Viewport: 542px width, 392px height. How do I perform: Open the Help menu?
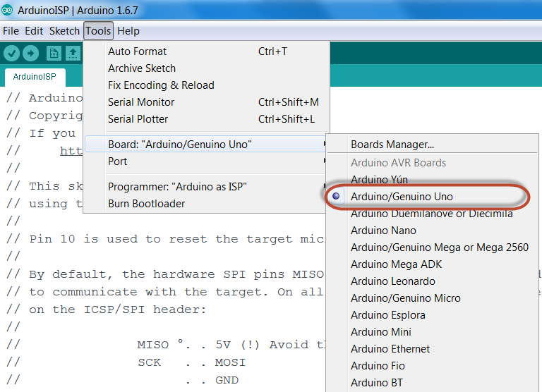tap(128, 31)
